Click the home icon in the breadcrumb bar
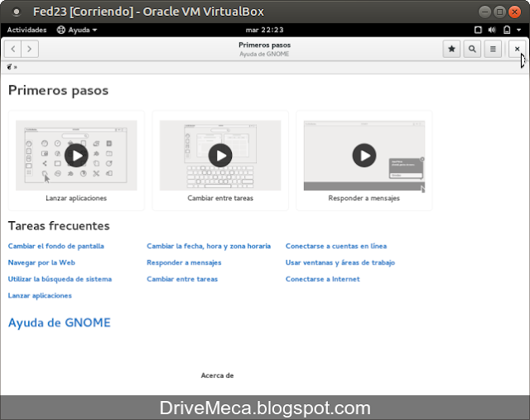Screen dimensions: 530x420 pyautogui.click(x=9, y=67)
